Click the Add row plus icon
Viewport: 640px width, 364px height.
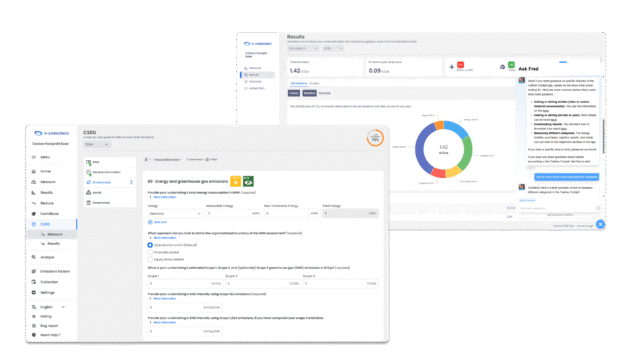pos(150,222)
